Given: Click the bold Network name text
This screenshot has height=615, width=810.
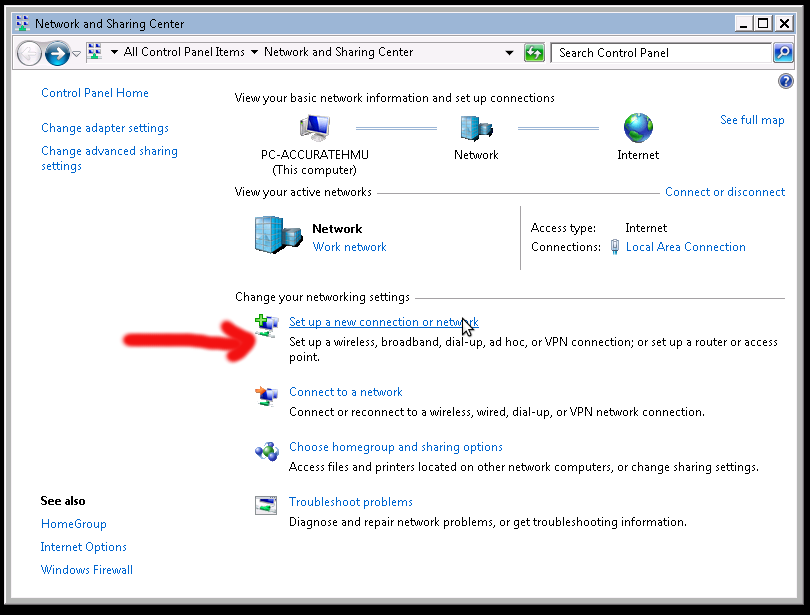Looking at the screenshot, I should click(337, 229).
